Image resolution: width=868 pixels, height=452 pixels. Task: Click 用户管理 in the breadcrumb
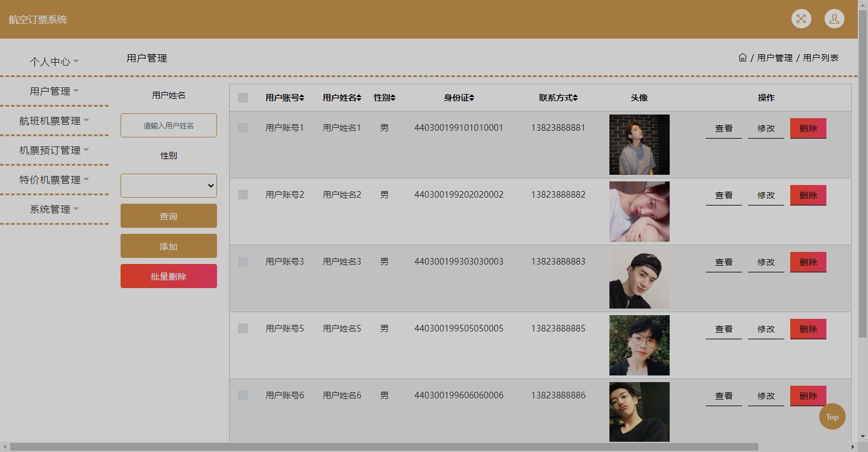(x=775, y=58)
